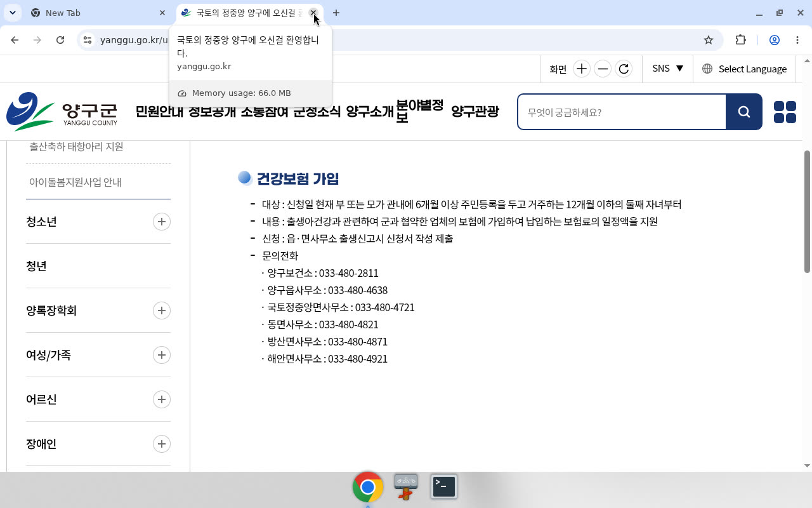Screen dimensions: 812x508
Task: Go back to the previous page
Action: [15, 40]
